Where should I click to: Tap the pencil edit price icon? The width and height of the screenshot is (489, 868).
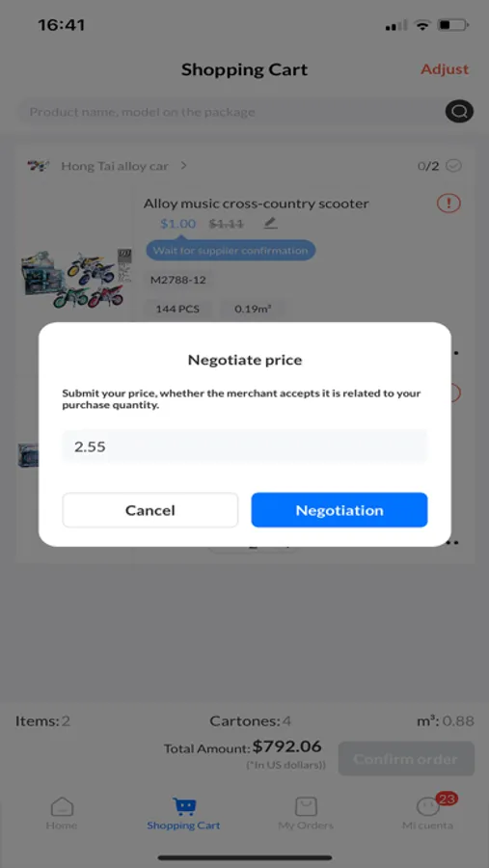coord(270,224)
